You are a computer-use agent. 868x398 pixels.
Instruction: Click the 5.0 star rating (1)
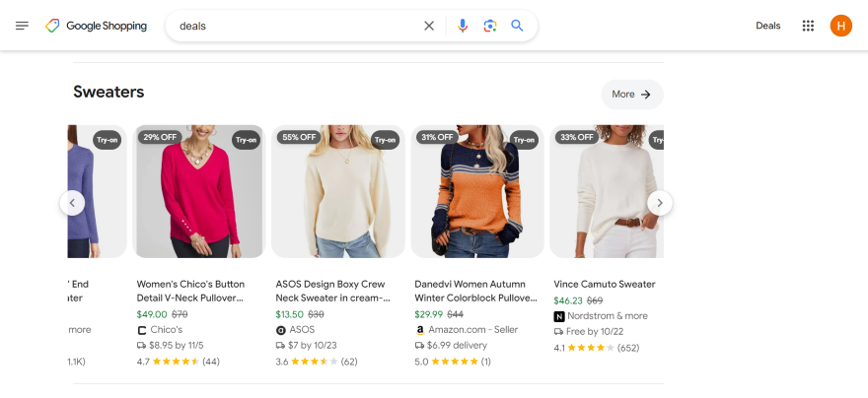453,362
